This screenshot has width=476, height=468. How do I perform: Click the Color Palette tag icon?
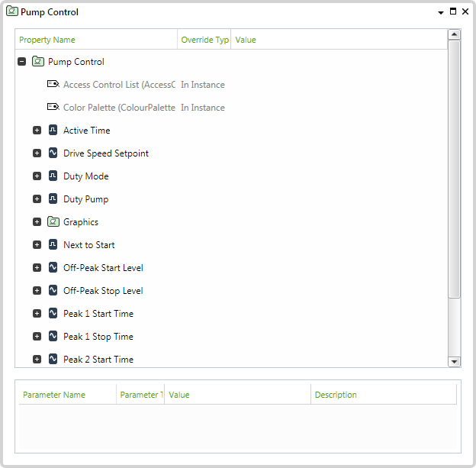point(53,108)
